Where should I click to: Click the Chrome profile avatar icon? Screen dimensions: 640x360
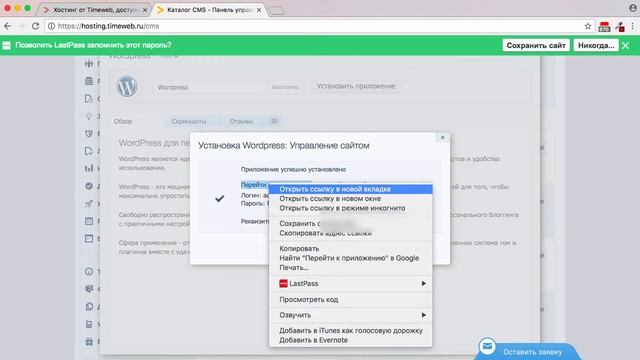pos(633,7)
